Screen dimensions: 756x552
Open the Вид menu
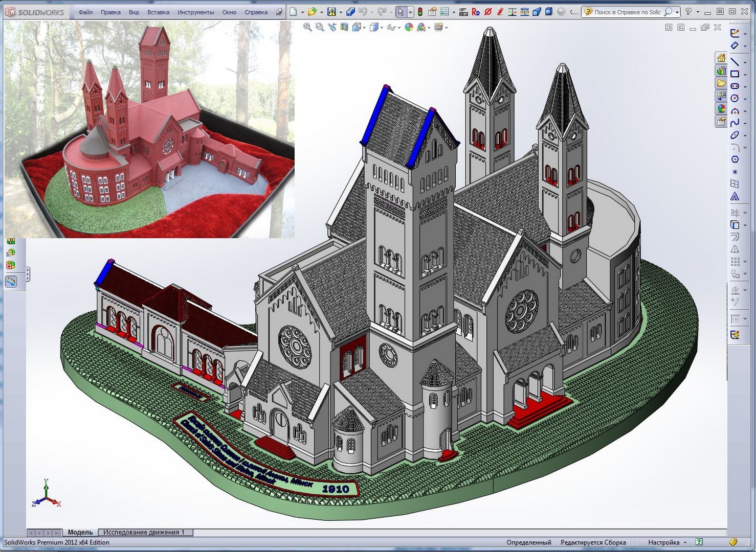134,12
